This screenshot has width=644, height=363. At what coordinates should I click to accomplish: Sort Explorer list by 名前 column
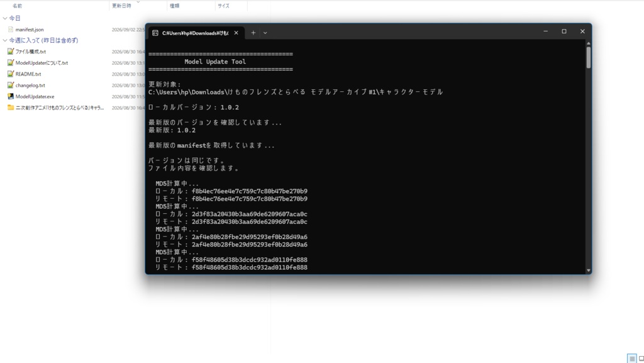(x=17, y=6)
